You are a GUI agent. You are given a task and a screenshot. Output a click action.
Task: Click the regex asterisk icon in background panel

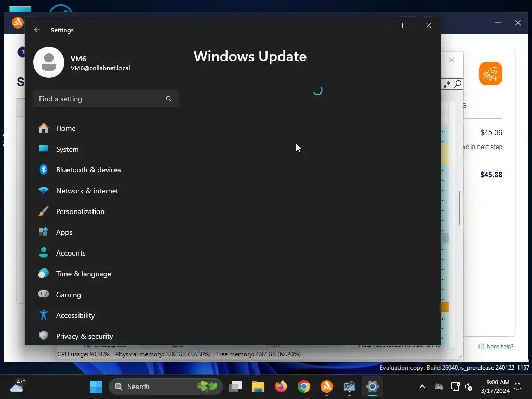(x=447, y=84)
